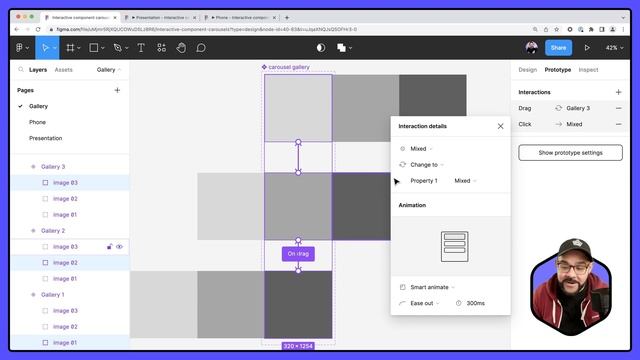640x360 pixels.
Task: Click Show prototype settings button
Action: click(x=570, y=153)
